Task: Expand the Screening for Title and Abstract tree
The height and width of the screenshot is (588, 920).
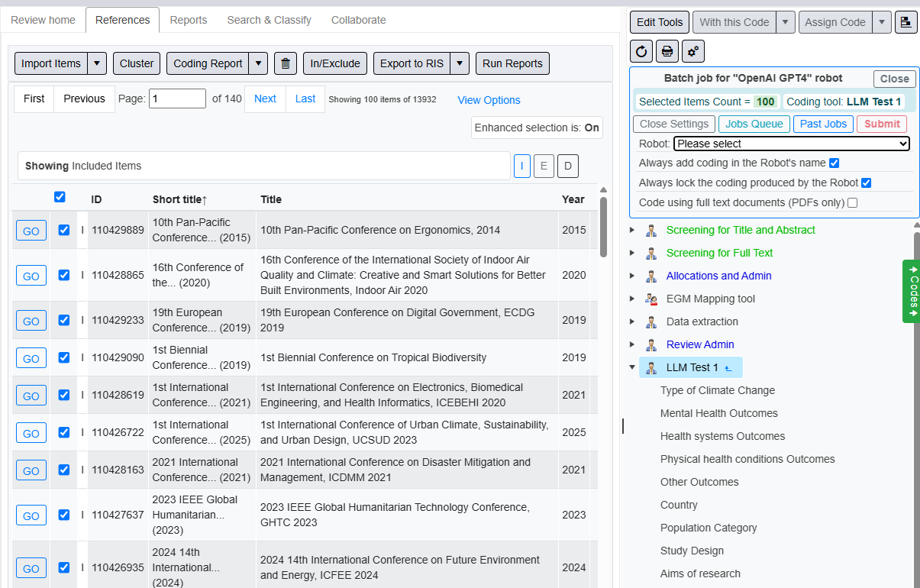Action: 631,230
